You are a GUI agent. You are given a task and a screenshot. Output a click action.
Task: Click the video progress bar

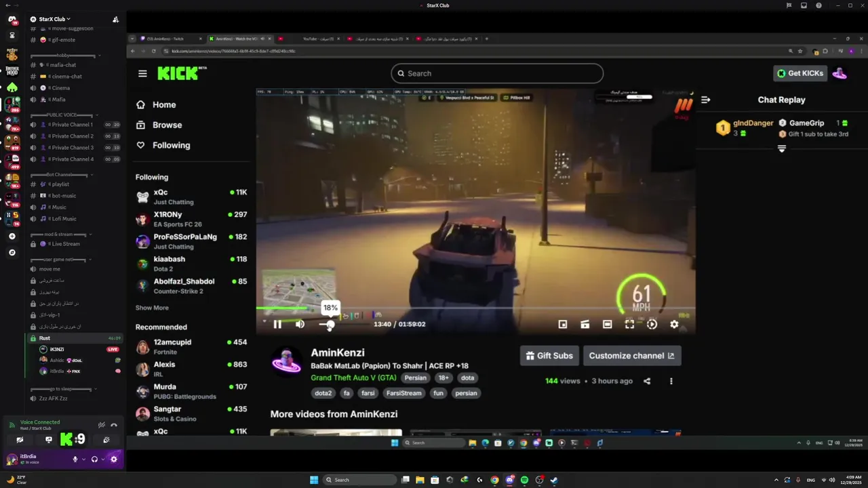click(x=475, y=308)
